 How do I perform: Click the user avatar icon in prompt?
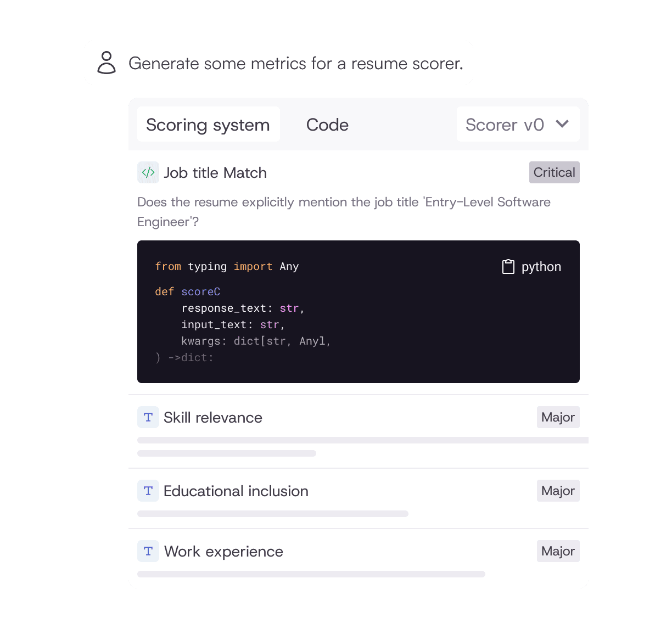coord(107,63)
